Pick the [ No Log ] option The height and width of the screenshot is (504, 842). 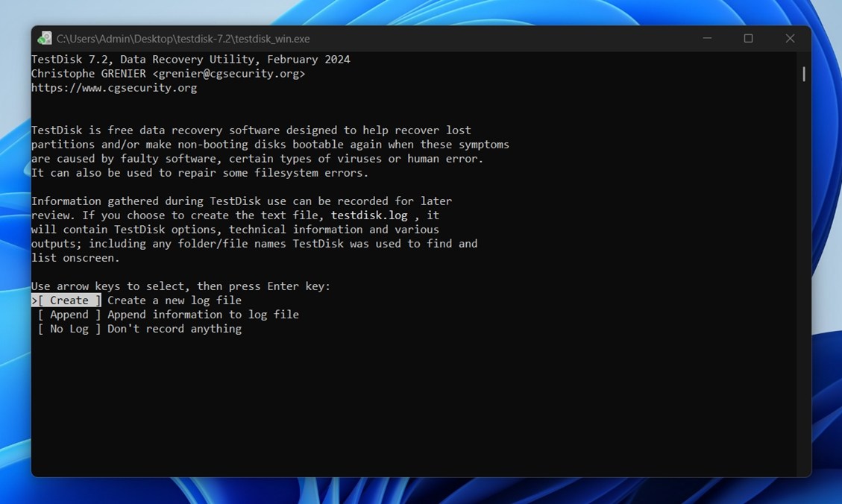[x=69, y=329]
